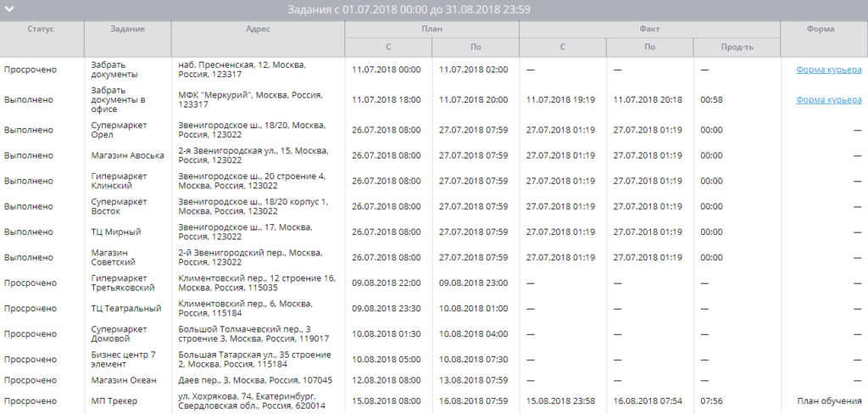Viewport: 868px width, 414px height.
Task: Click actual end 16.08.2018 07:54
Action: click(648, 401)
